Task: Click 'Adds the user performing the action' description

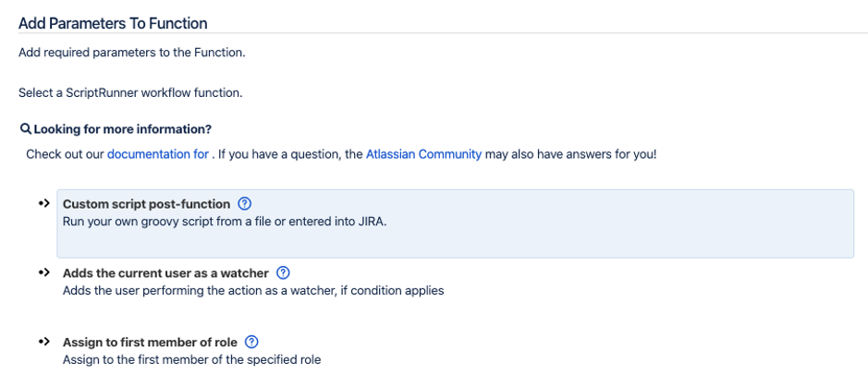Action: point(252,291)
